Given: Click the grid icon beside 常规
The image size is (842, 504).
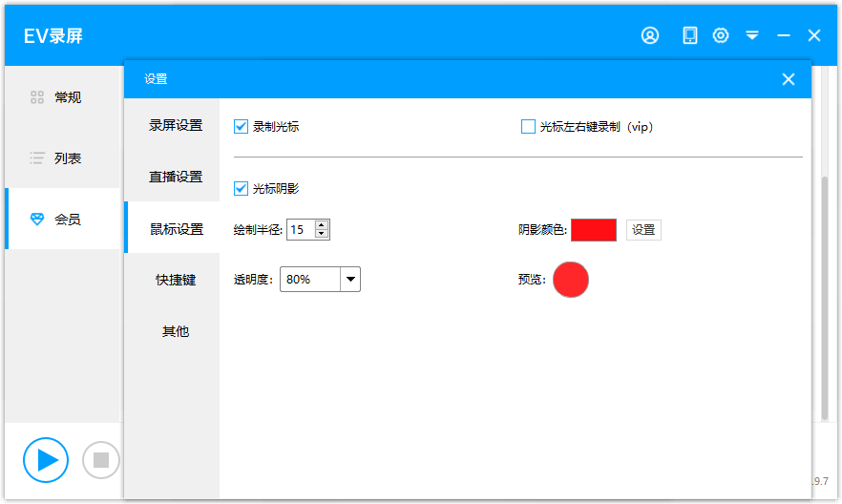Looking at the screenshot, I should point(37,97).
